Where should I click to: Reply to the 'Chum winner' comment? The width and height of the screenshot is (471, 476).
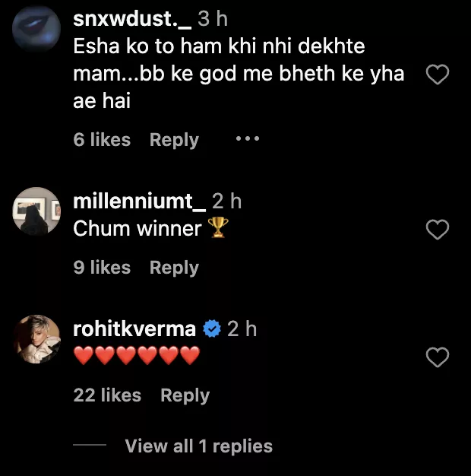tap(174, 268)
